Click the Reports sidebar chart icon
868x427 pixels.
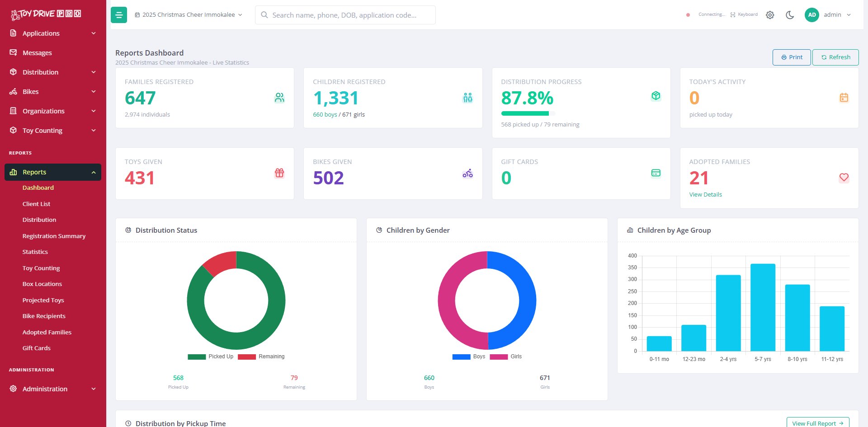pos(13,172)
